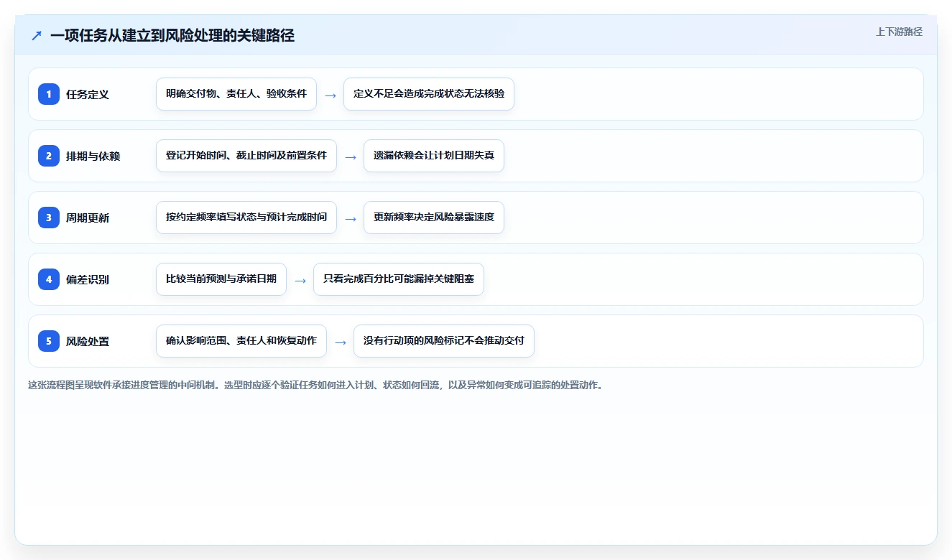This screenshot has width=952, height=560.
Task: Select step 4 number badge
Action: [x=49, y=279]
